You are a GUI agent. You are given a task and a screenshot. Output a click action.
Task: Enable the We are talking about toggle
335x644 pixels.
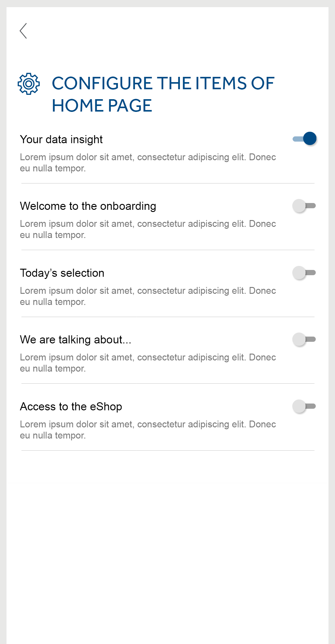pos(304,339)
